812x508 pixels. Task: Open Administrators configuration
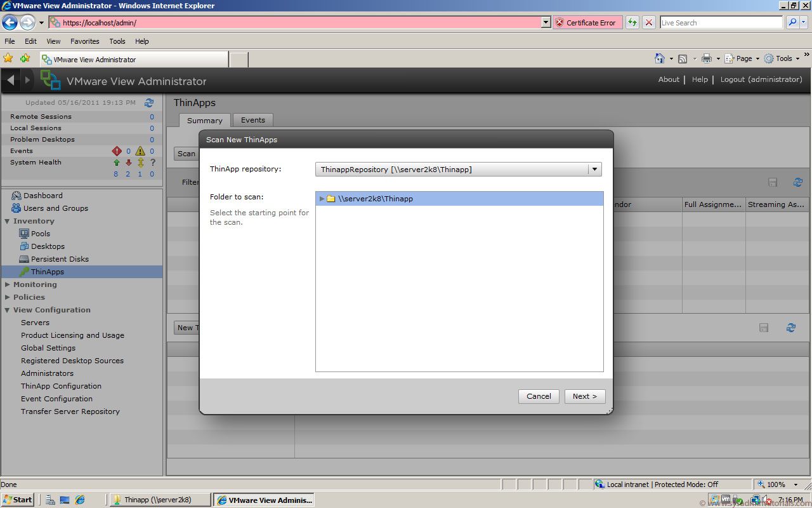[47, 373]
